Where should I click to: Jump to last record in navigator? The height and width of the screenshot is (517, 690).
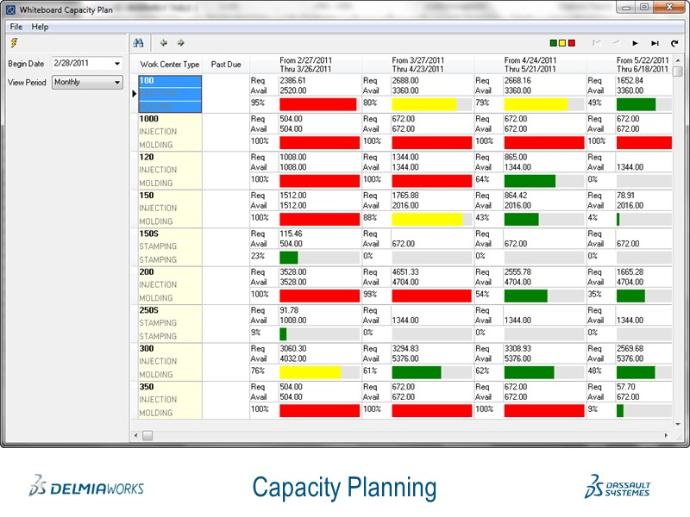(x=655, y=43)
